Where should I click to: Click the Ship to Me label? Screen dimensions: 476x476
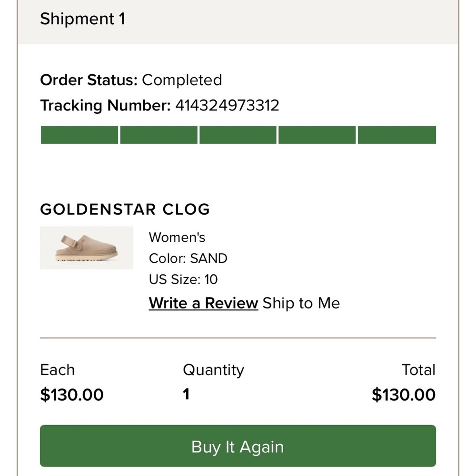pyautogui.click(x=300, y=303)
